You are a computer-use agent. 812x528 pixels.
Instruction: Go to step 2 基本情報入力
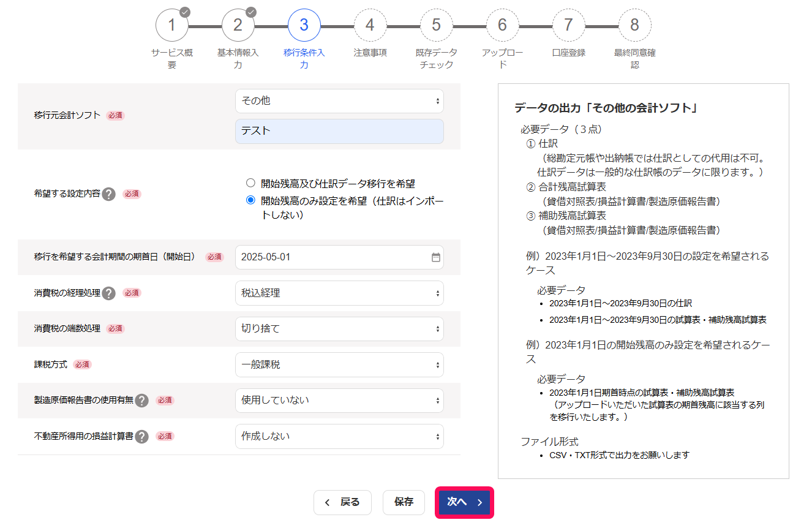click(238, 25)
